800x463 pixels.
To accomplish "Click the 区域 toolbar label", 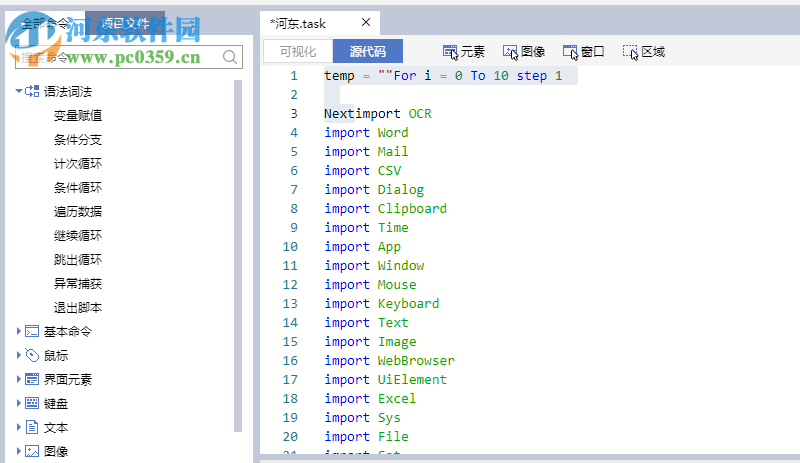I will (x=653, y=52).
